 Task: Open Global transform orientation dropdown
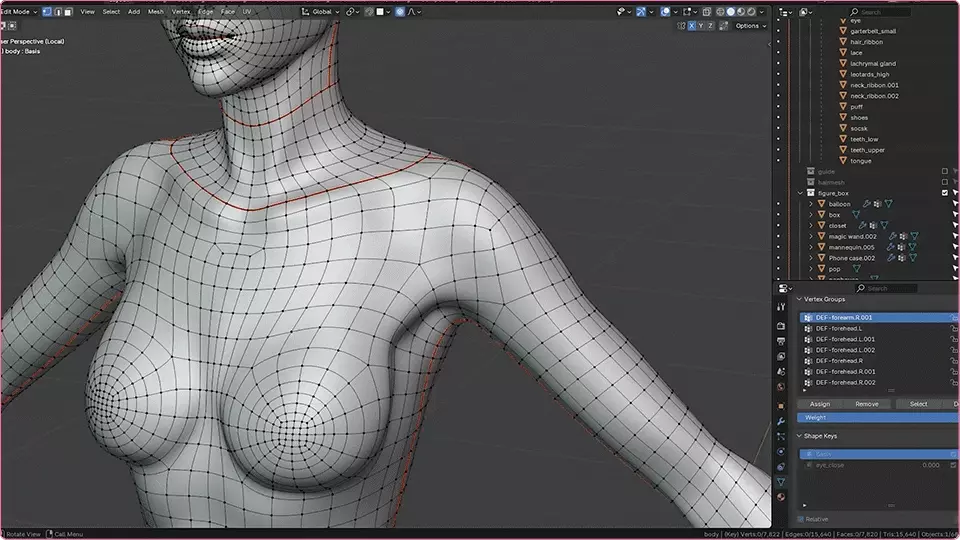click(320, 12)
